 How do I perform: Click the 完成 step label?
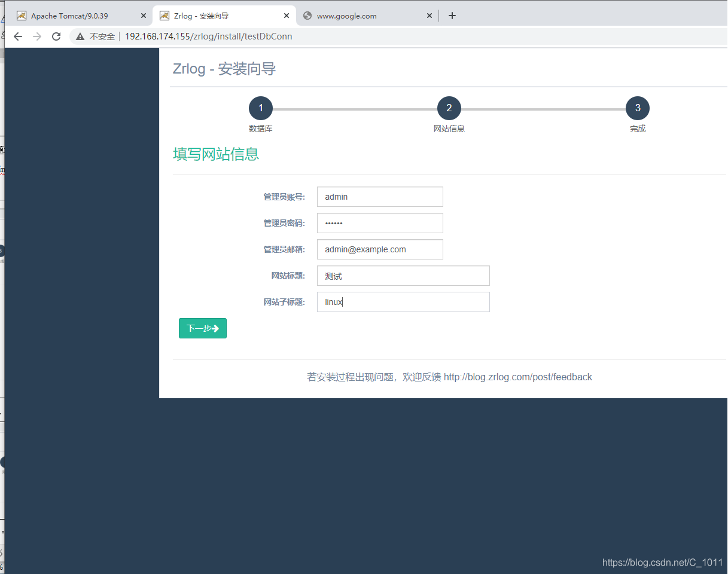click(x=638, y=129)
